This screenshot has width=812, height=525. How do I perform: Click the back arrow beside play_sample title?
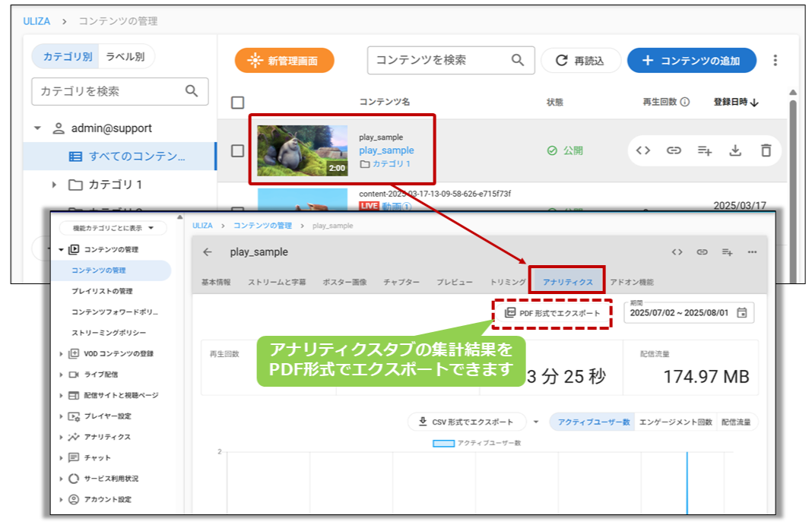pyautogui.click(x=208, y=252)
